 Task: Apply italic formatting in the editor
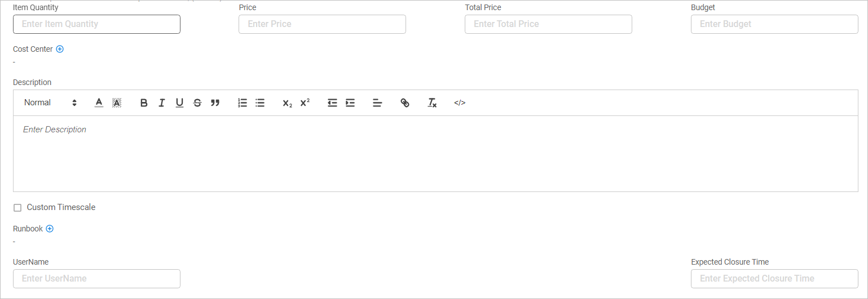[162, 103]
